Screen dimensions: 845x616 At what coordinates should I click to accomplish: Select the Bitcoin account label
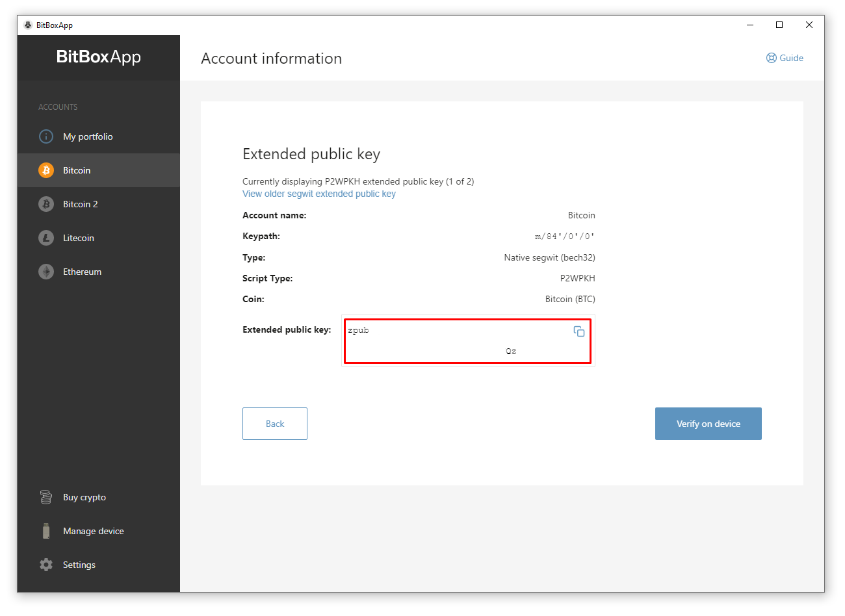pos(77,170)
